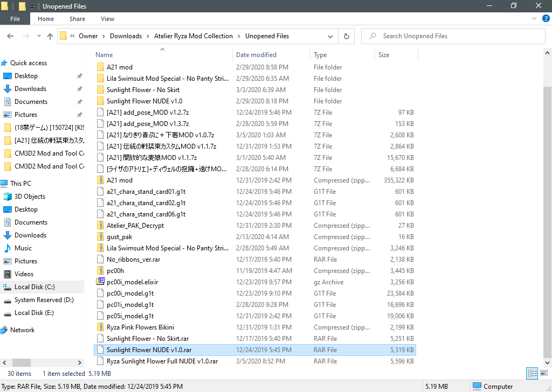Image resolution: width=552 pixels, height=392 pixels.
Task: Open Quick Access Toolbar customize dropdown
Action: (32, 6)
